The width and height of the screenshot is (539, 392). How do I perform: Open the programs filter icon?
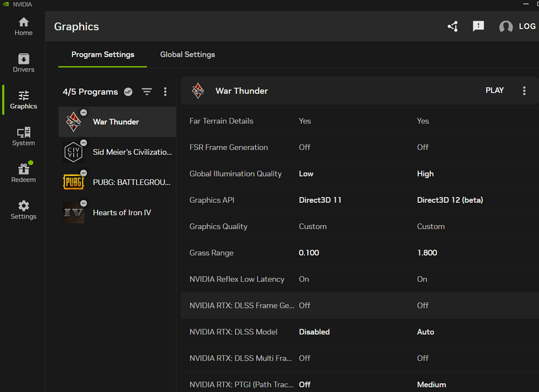click(147, 92)
